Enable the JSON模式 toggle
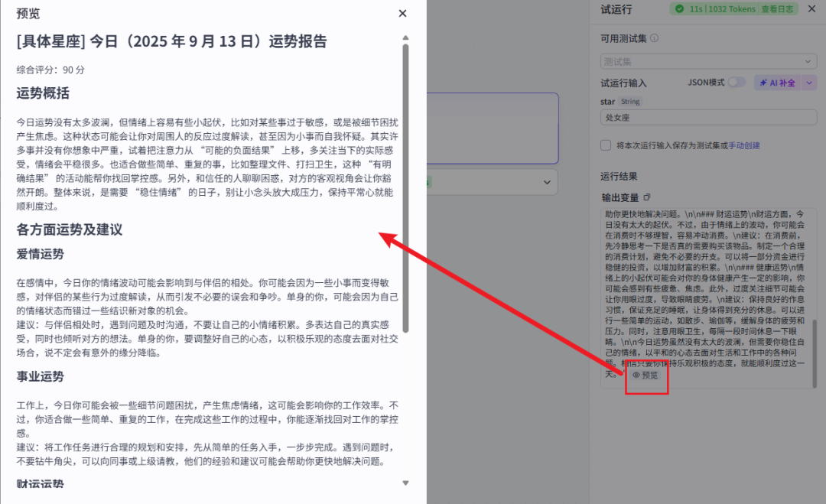Screen dimensions: 826x504 (x=737, y=83)
